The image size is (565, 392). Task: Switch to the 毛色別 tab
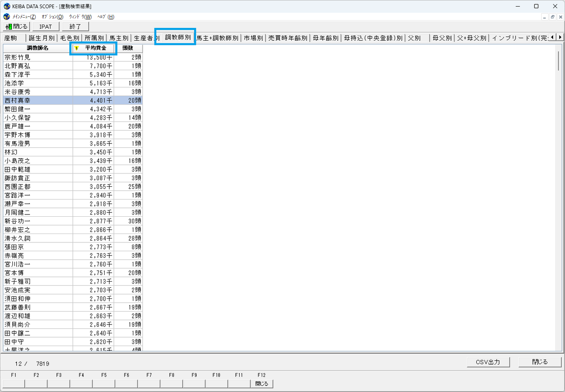tap(70, 38)
